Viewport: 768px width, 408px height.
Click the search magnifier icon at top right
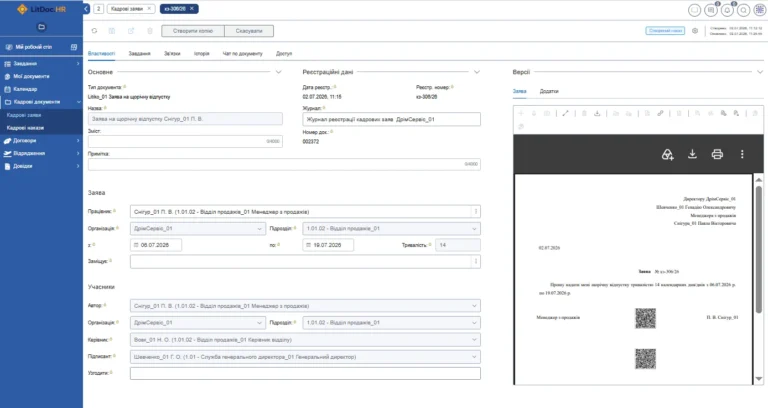(744, 10)
